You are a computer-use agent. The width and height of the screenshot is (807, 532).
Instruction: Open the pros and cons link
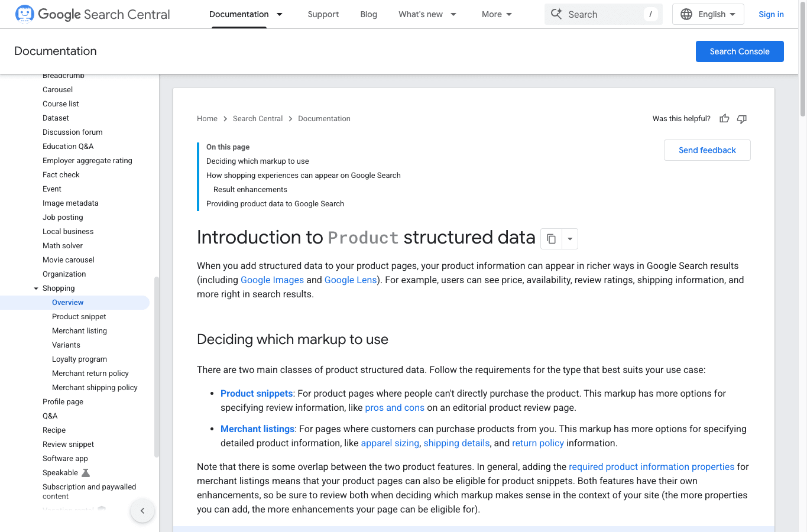395,408
